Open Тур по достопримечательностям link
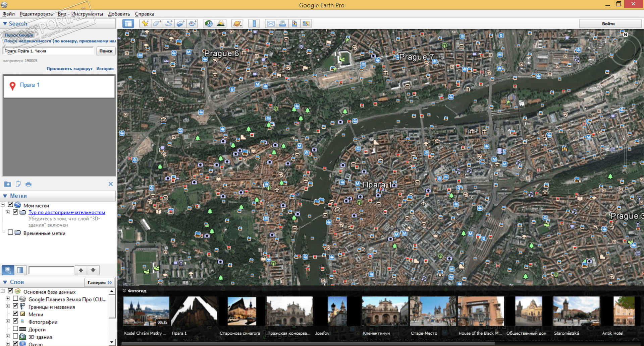This screenshot has width=644, height=346. tap(67, 212)
